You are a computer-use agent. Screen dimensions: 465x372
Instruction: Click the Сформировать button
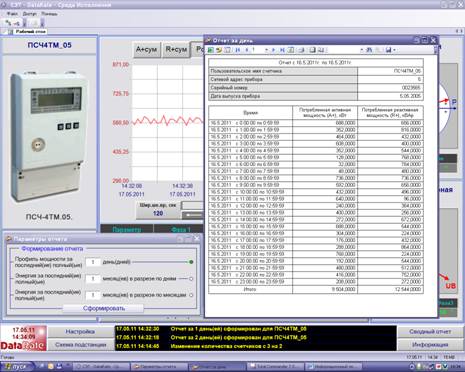tap(104, 308)
